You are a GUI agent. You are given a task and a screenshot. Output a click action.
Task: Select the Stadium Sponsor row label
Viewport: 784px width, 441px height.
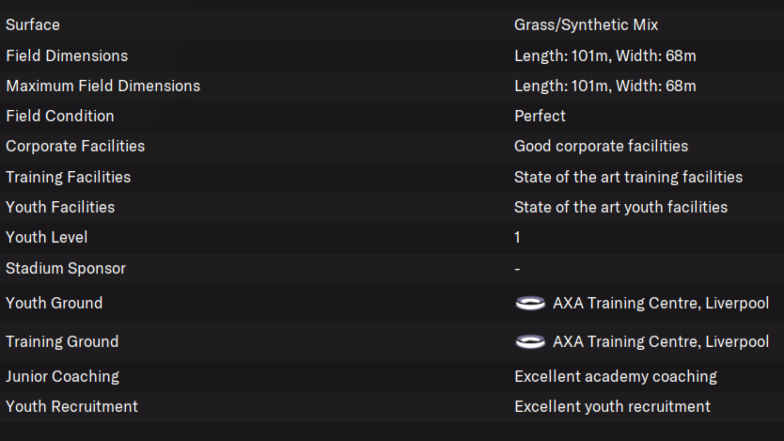click(x=66, y=268)
